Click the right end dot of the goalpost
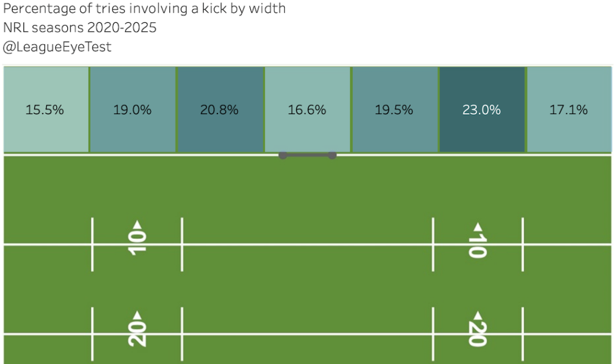615x364 pixels. coord(332,156)
